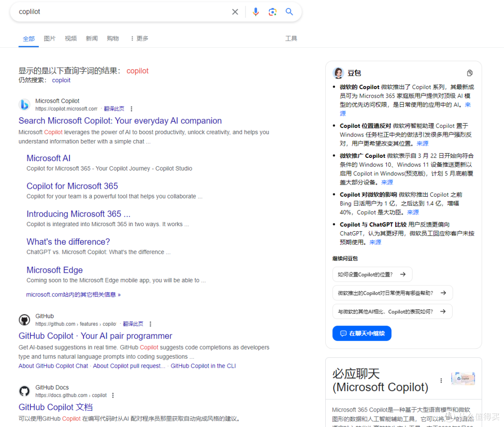The image size is (504, 427).
Task: Switch to the 视频 tab
Action: click(71, 39)
